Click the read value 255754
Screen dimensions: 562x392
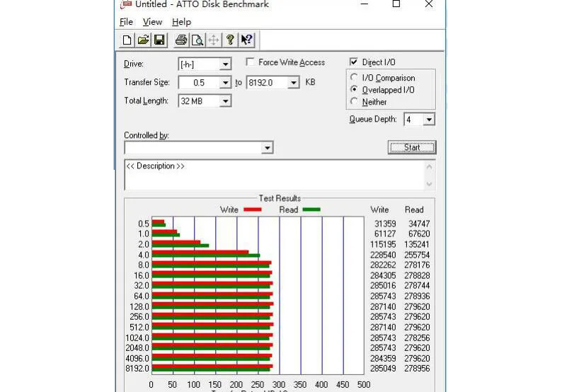(x=417, y=255)
